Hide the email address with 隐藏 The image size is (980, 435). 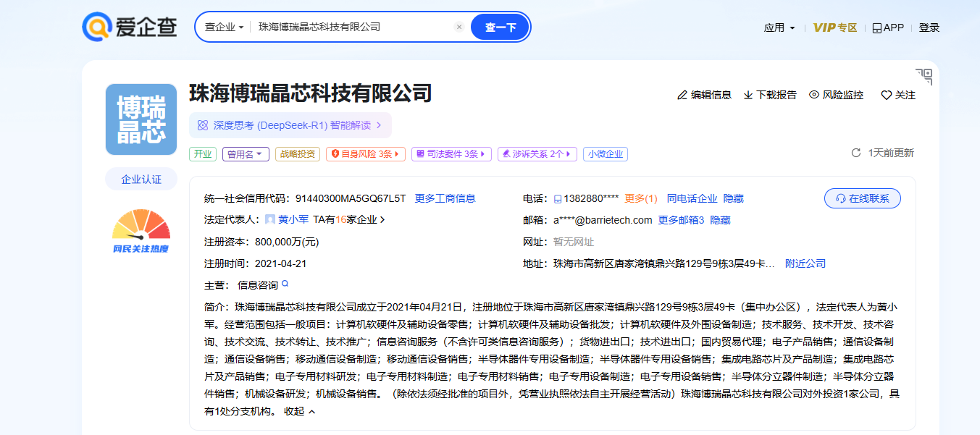coord(720,220)
